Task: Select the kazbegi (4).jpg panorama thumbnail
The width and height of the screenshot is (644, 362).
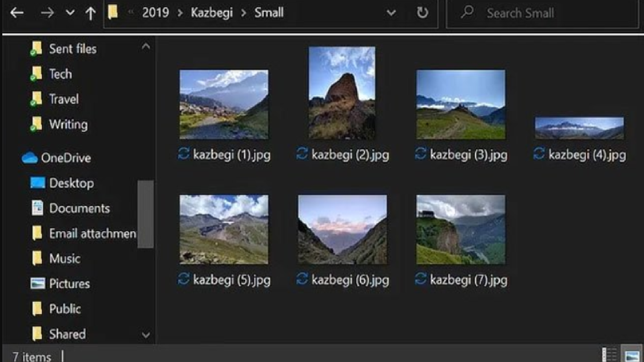Action: [x=579, y=128]
